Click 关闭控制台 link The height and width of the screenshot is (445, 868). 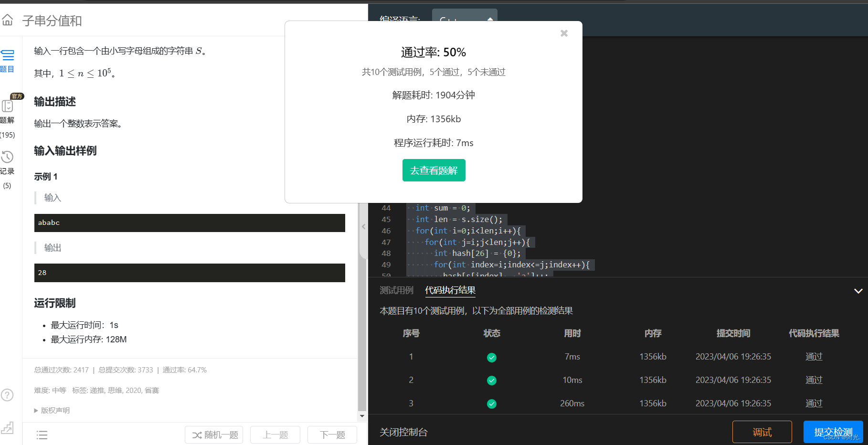tap(403, 432)
